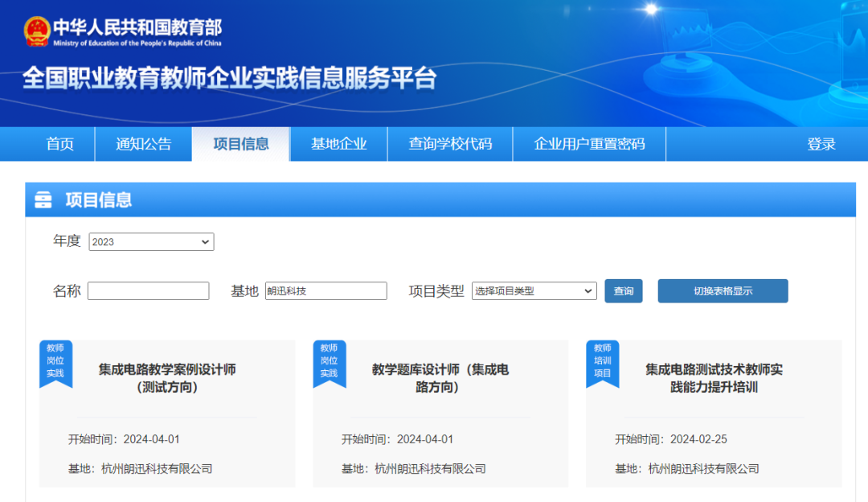Screen dimensions: 868x502
Task: Click 基地 text on the 集成电路测试技术 card
Action: [x=687, y=469]
